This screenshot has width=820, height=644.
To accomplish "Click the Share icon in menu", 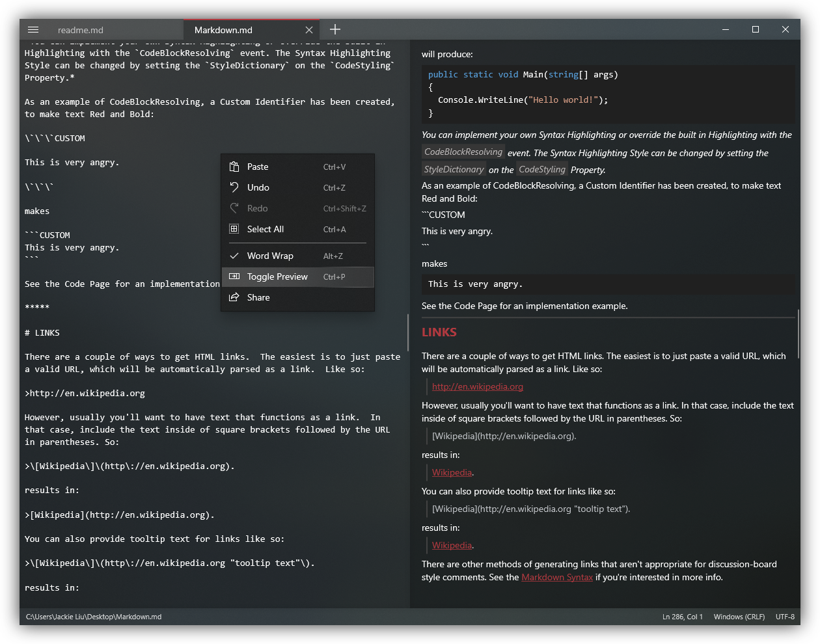I will click(x=234, y=297).
